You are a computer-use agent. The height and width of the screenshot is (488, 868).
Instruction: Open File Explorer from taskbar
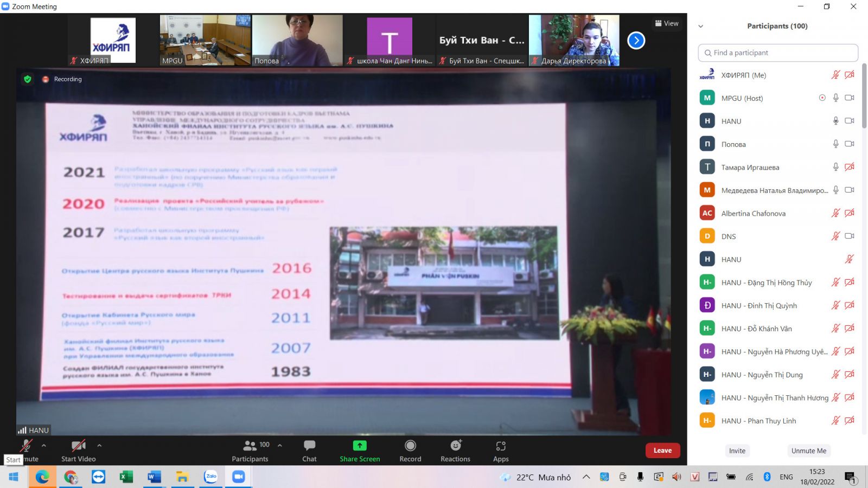(x=182, y=477)
